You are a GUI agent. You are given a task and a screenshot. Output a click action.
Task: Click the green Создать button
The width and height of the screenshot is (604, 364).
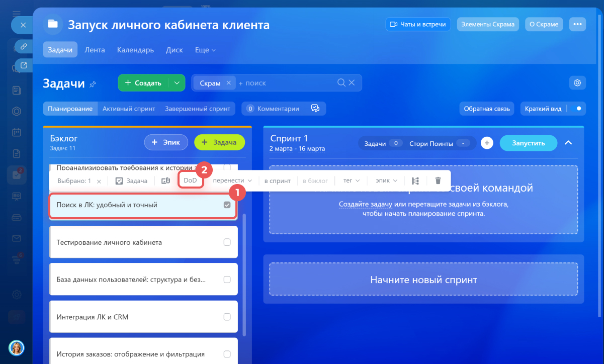(x=143, y=83)
